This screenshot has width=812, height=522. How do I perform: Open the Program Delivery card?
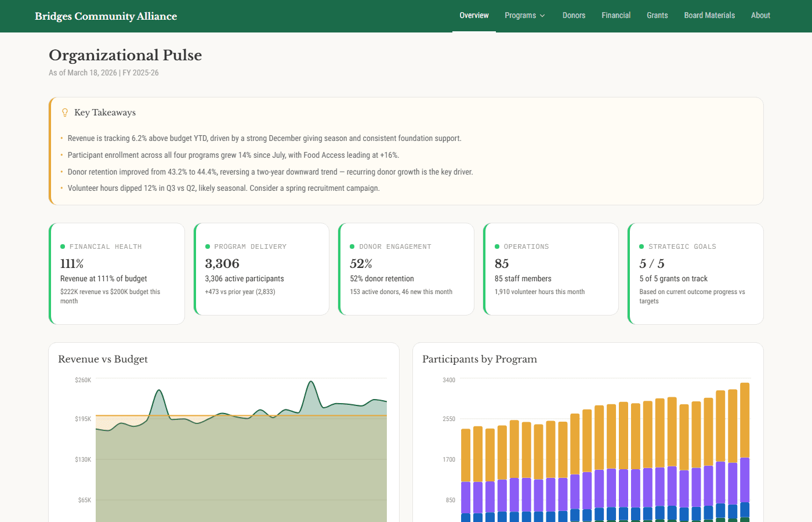262,269
